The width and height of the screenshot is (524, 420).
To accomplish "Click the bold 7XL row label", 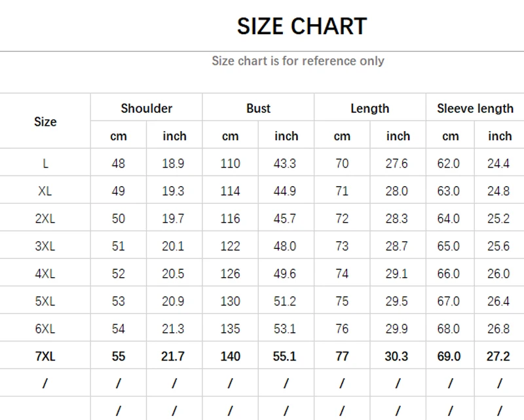I will point(45,356).
